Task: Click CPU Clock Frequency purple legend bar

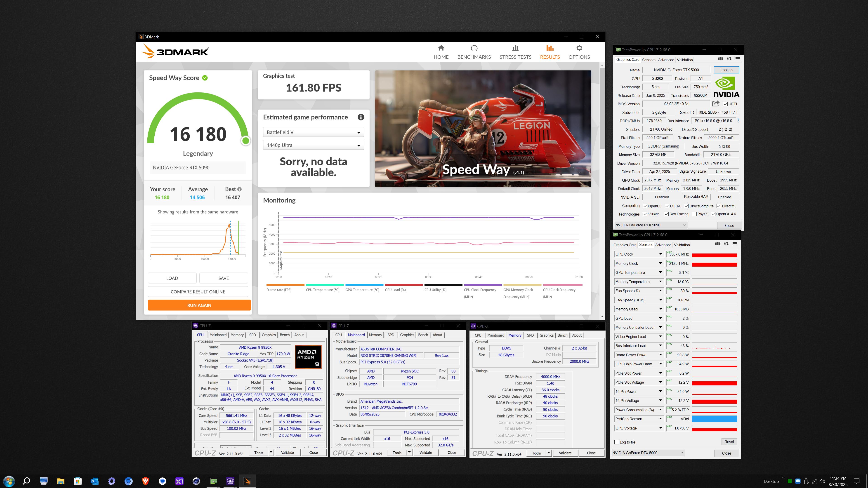Action: click(483, 285)
